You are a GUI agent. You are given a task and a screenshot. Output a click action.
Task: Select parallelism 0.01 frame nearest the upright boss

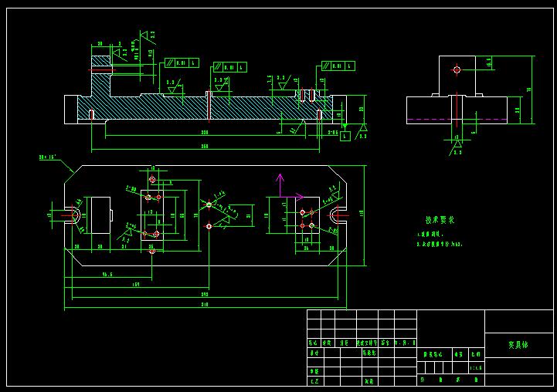[x=182, y=63]
